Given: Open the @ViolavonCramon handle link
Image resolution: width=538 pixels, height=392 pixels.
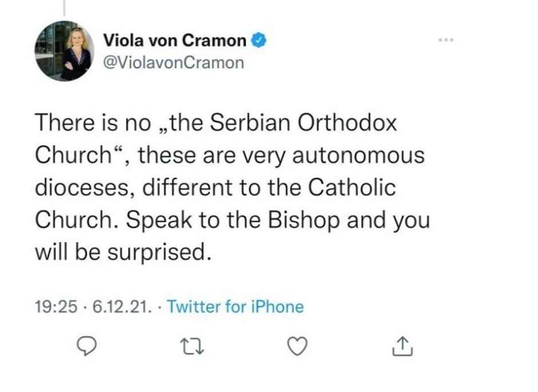Looking at the screenshot, I should 173,62.
